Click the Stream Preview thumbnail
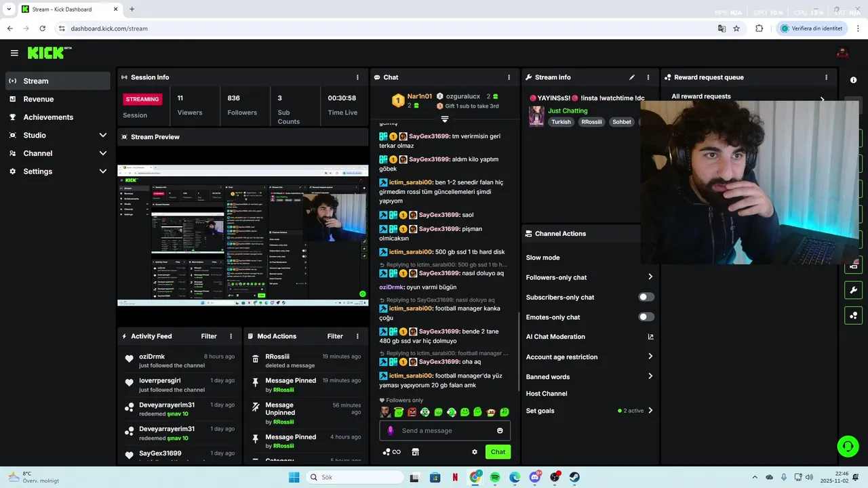The image size is (868, 488). (x=243, y=235)
